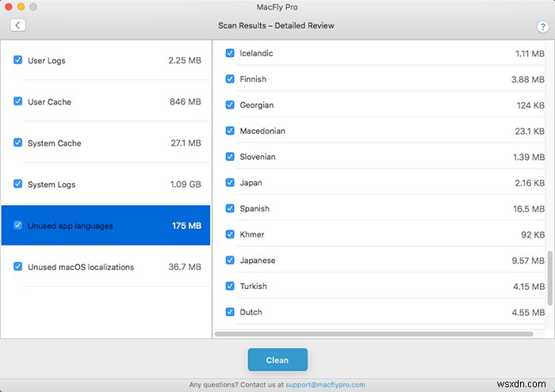
Task: Toggle the Dutch language checkbox
Action: point(230,312)
